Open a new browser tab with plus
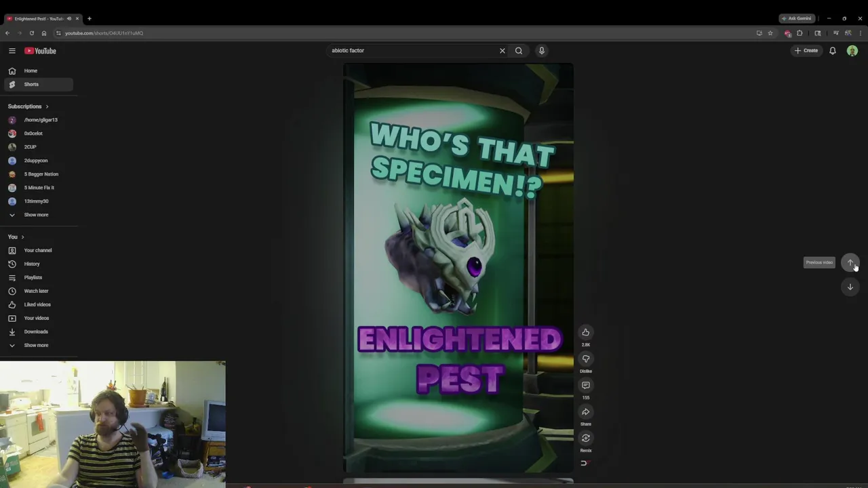868x488 pixels. [89, 18]
